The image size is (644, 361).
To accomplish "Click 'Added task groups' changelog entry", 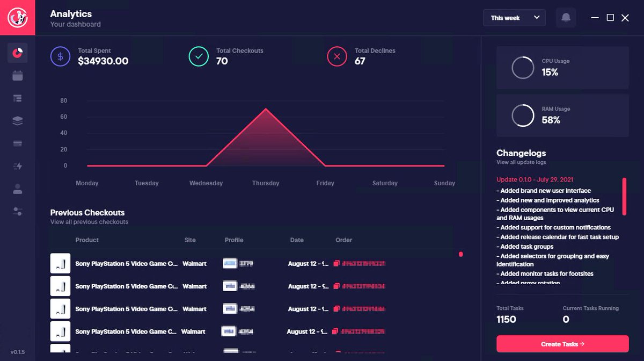I will (x=525, y=247).
